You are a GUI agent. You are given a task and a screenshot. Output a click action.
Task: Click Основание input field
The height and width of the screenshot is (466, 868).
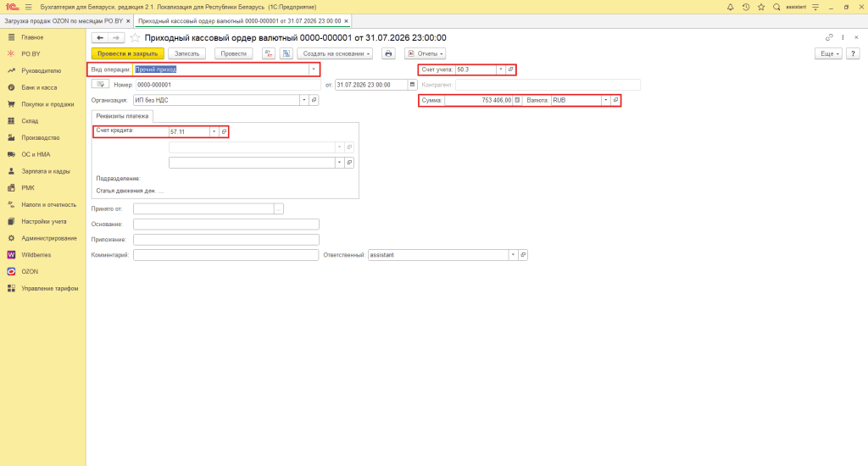(x=225, y=225)
